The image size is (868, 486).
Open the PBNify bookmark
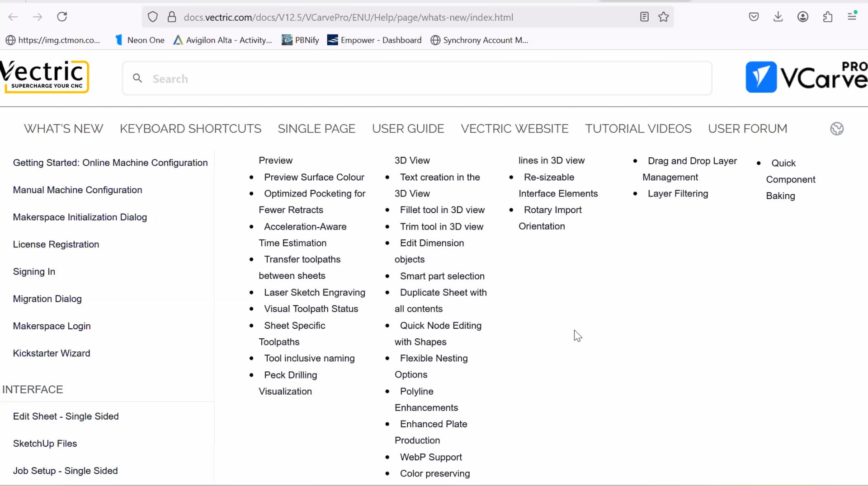300,40
